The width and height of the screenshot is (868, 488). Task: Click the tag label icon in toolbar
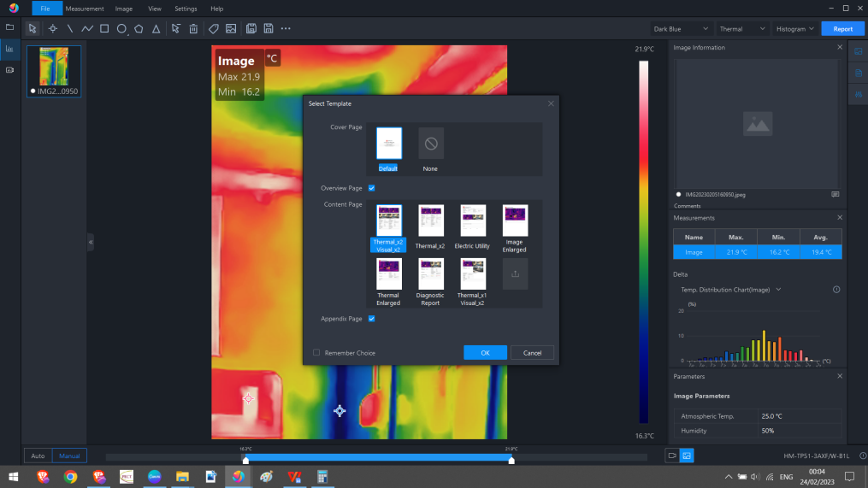click(214, 28)
